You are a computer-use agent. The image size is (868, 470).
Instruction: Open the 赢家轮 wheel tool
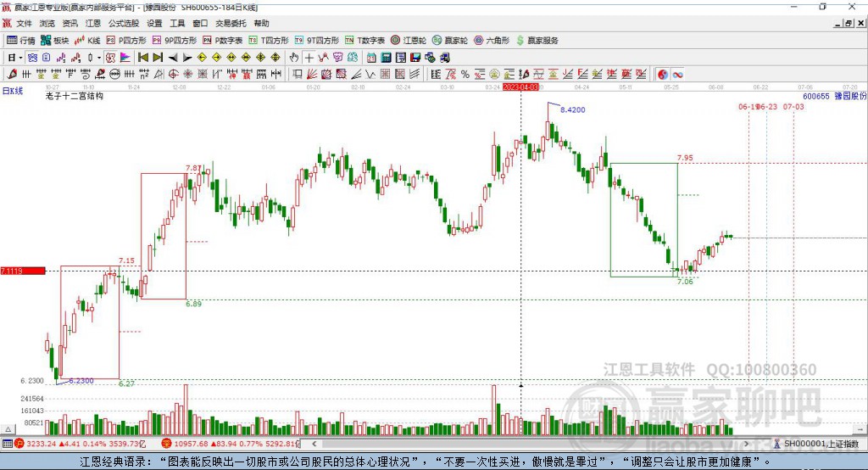tap(450, 41)
